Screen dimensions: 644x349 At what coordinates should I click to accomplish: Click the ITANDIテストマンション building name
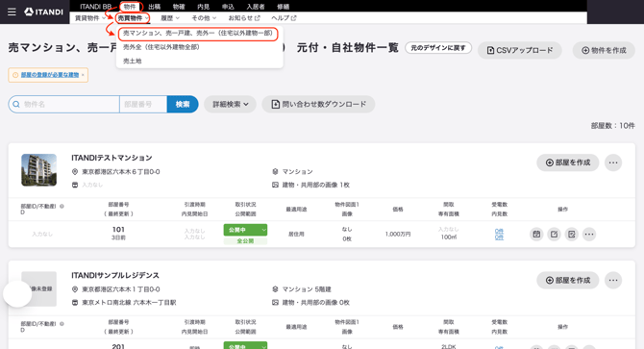pyautogui.click(x=111, y=158)
